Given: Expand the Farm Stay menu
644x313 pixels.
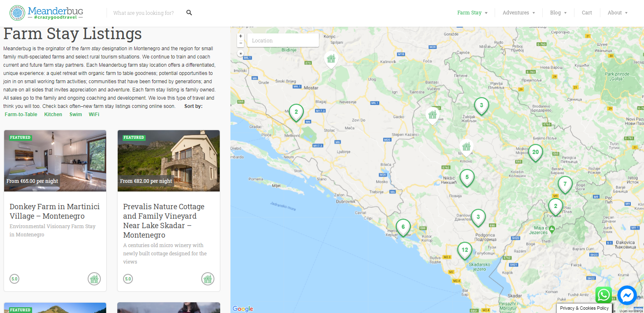Looking at the screenshot, I should pyautogui.click(x=472, y=13).
